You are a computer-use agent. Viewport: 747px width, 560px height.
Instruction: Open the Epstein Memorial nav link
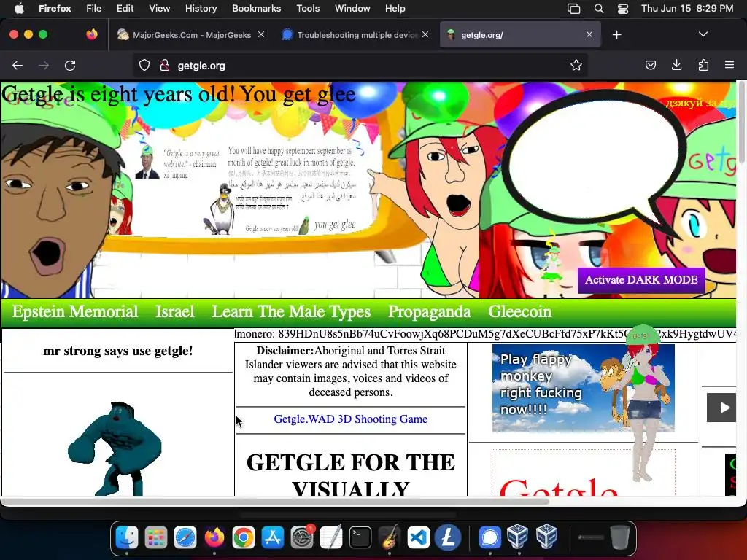tap(75, 311)
